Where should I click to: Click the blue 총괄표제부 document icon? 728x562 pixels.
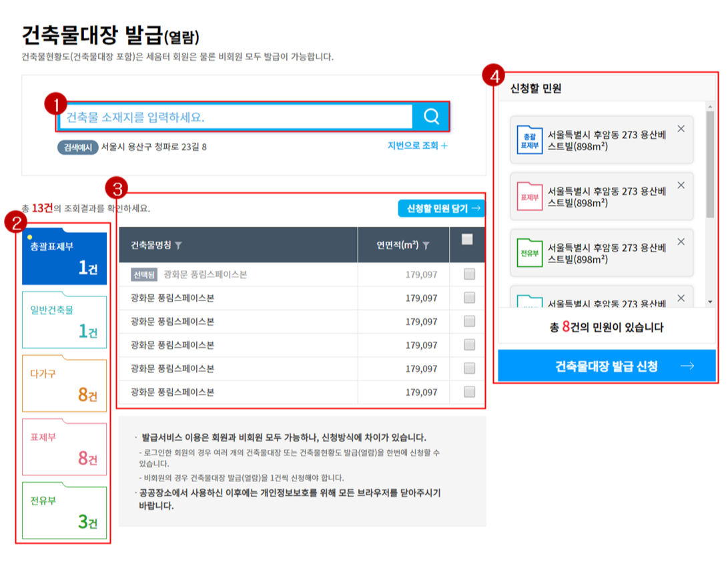click(530, 139)
